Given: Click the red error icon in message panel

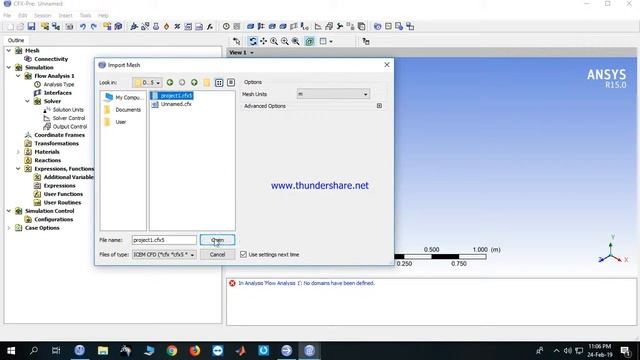Looking at the screenshot, I should pos(232,283).
